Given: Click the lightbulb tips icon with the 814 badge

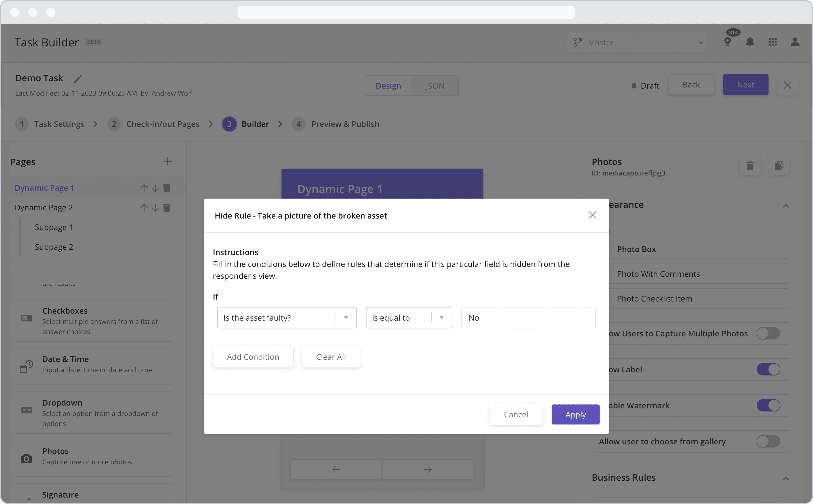Looking at the screenshot, I should [728, 42].
